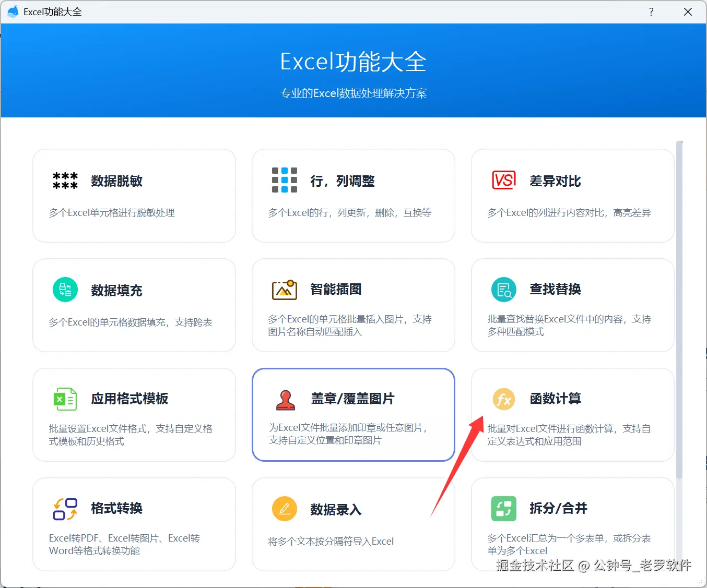Open the 数据脱敏 feature title
Image resolution: width=707 pixels, height=588 pixels.
tap(117, 181)
